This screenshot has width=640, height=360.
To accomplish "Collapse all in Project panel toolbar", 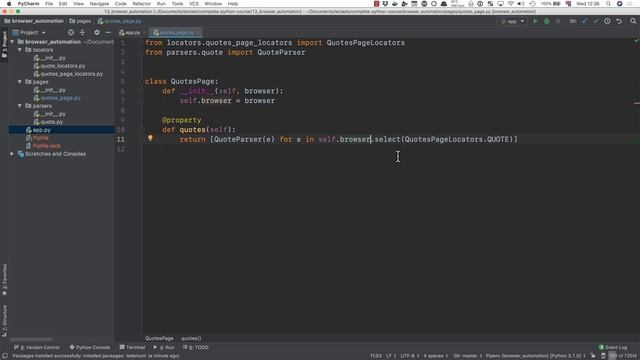I will (x=82, y=32).
